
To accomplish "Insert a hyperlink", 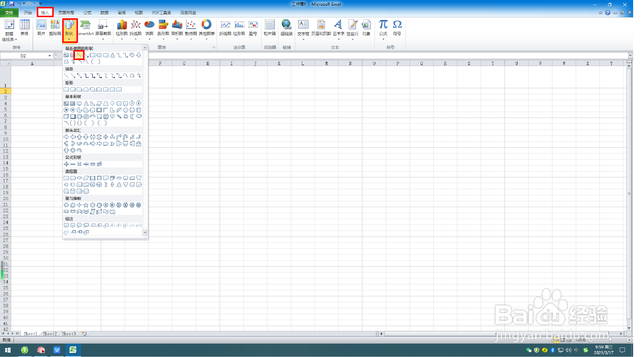I will click(287, 28).
